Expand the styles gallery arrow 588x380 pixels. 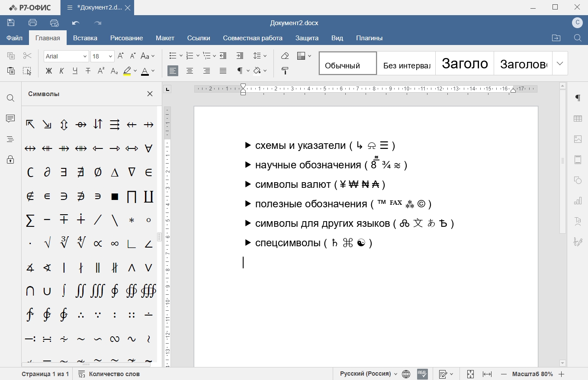[x=560, y=64]
